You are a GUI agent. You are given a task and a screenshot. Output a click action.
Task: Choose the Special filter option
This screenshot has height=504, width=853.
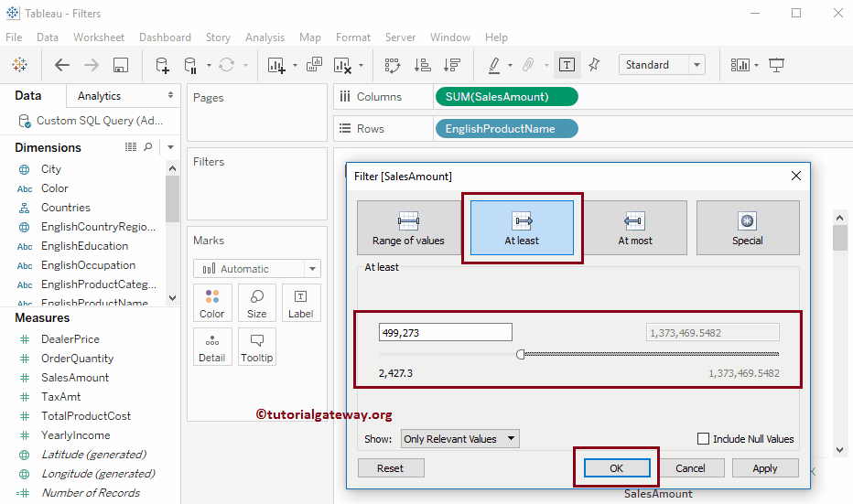coord(748,229)
